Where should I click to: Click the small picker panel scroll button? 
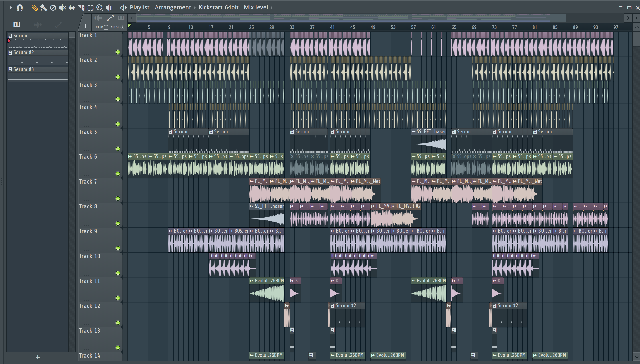tap(72, 34)
